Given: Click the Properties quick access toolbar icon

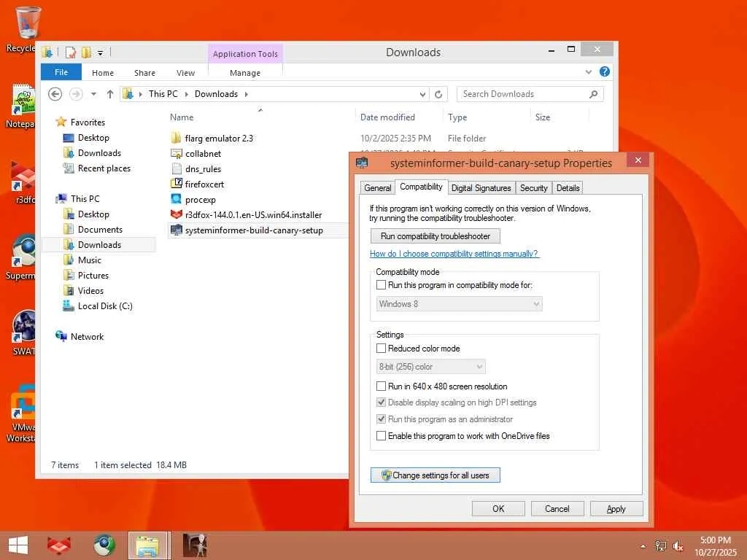Looking at the screenshot, I should coord(71,52).
